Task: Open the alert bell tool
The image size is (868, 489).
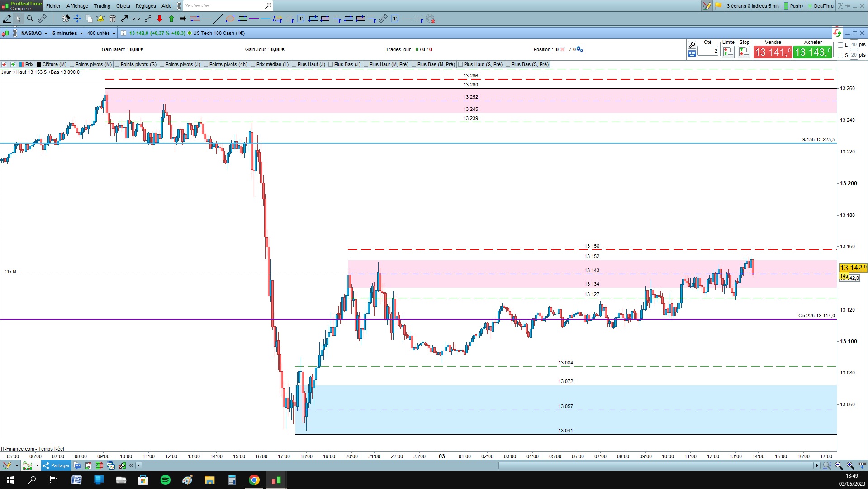Action: click(100, 19)
